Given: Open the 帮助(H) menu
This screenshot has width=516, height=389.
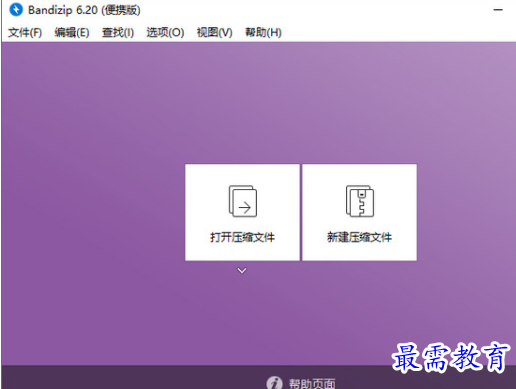Looking at the screenshot, I should [x=263, y=32].
